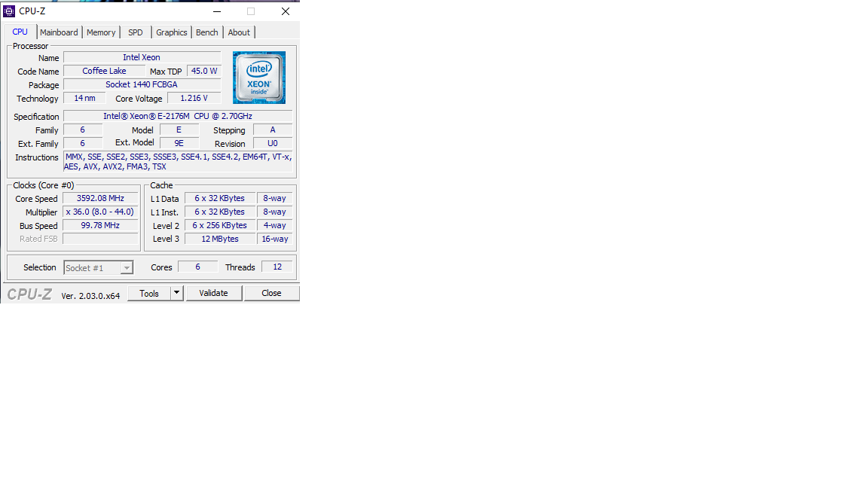The image size is (868, 488).
Task: Open the Socket #1 selection dropdown
Action: coord(98,268)
